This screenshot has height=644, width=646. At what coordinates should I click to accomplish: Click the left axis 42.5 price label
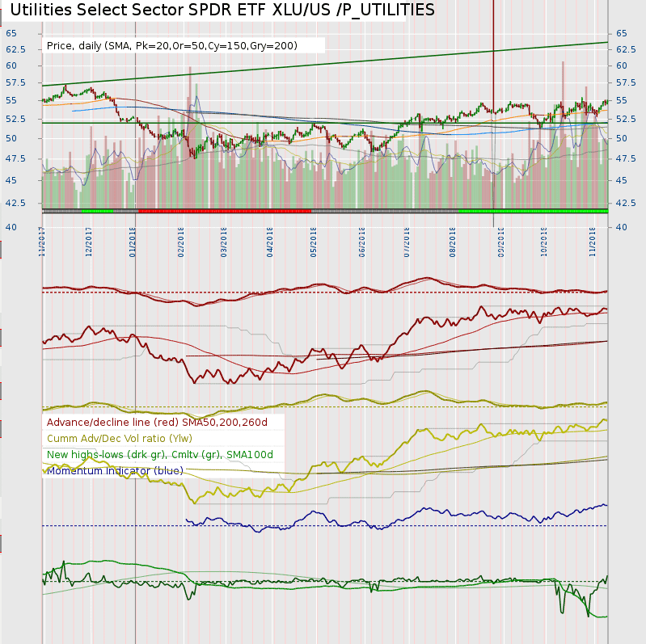(15, 203)
